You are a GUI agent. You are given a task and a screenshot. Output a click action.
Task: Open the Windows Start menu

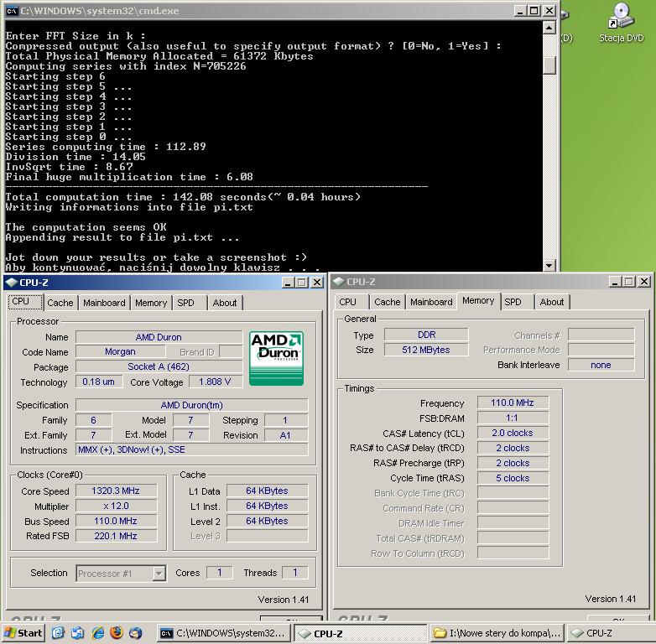[x=23, y=633]
